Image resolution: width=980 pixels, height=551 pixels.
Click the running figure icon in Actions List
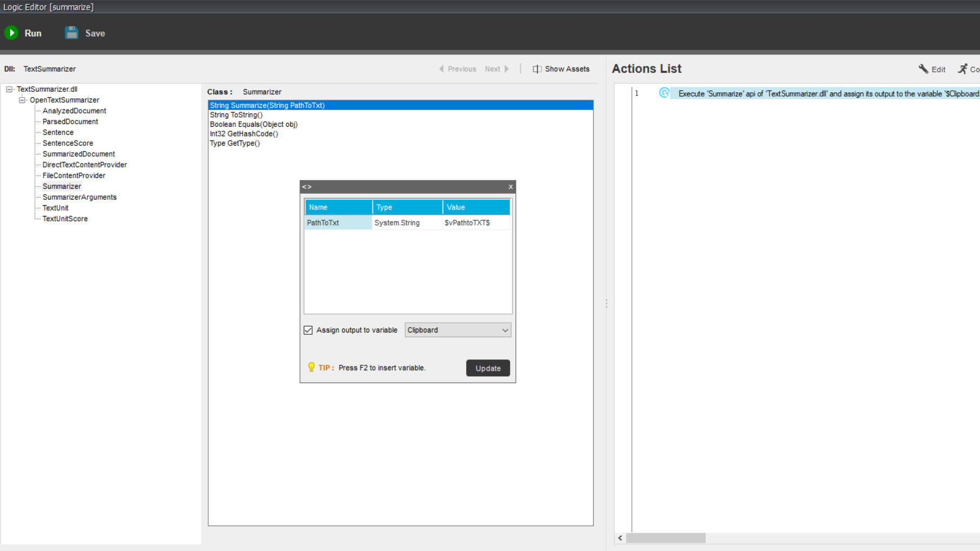point(963,69)
